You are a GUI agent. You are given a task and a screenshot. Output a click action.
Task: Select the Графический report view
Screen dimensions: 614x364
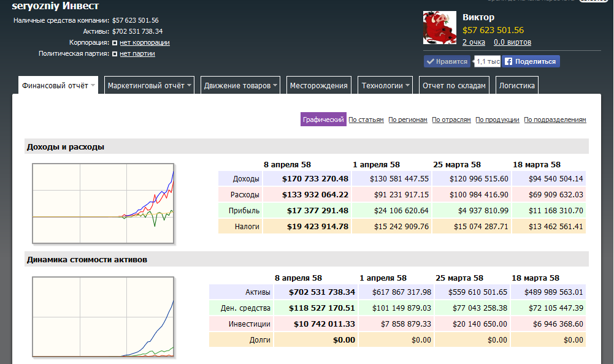point(323,119)
